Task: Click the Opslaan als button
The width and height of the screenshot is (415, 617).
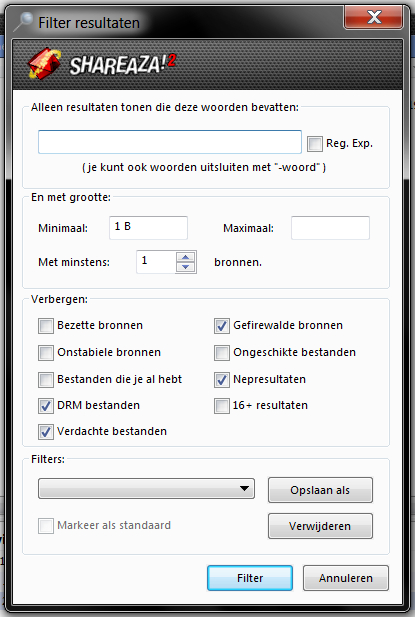Action: click(x=320, y=490)
